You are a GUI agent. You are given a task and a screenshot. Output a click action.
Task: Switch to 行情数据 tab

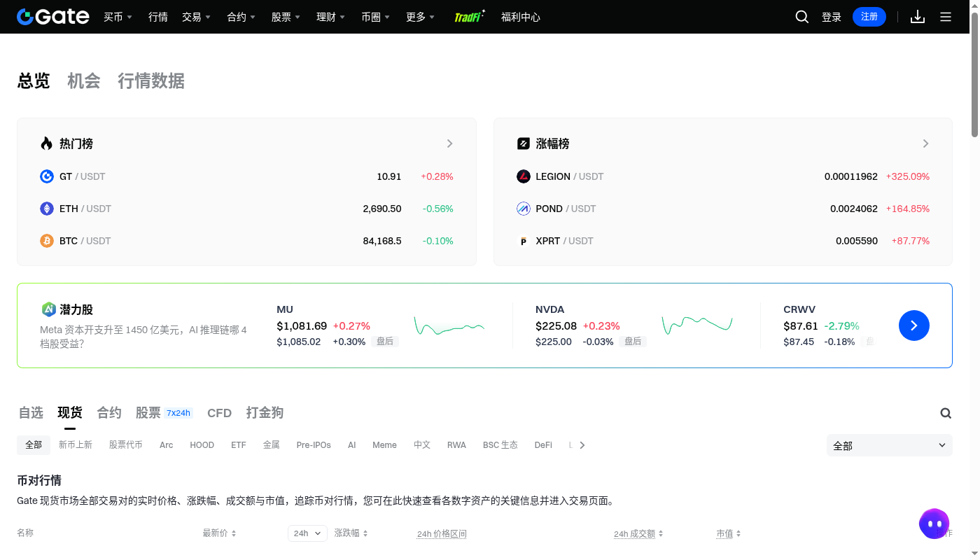tap(151, 81)
